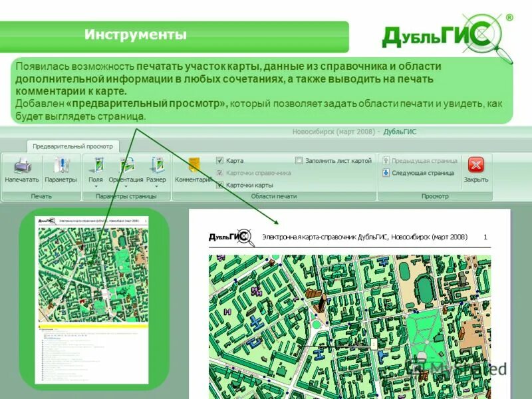Select the small page preview thumbnail
532x399 pixels.
tap(93, 300)
